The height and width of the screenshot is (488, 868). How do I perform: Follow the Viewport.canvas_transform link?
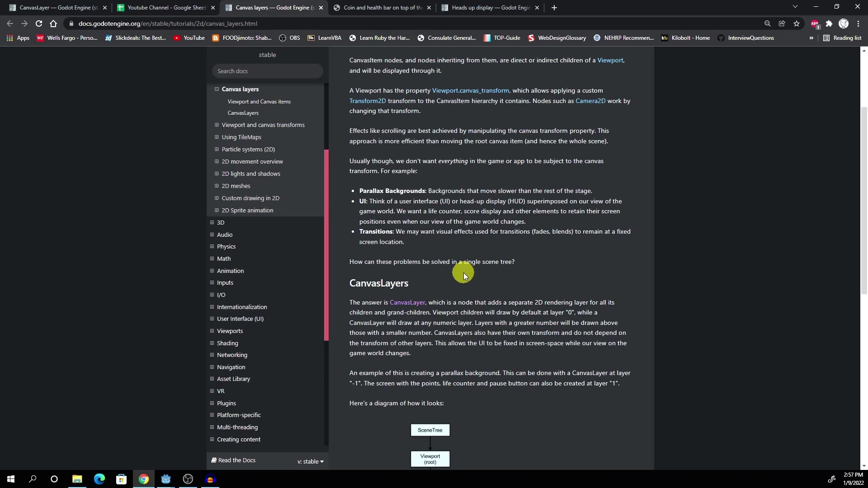(x=470, y=90)
